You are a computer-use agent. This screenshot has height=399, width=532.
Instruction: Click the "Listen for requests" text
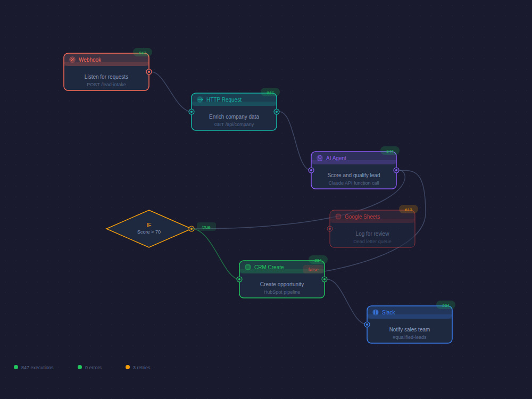(x=106, y=77)
